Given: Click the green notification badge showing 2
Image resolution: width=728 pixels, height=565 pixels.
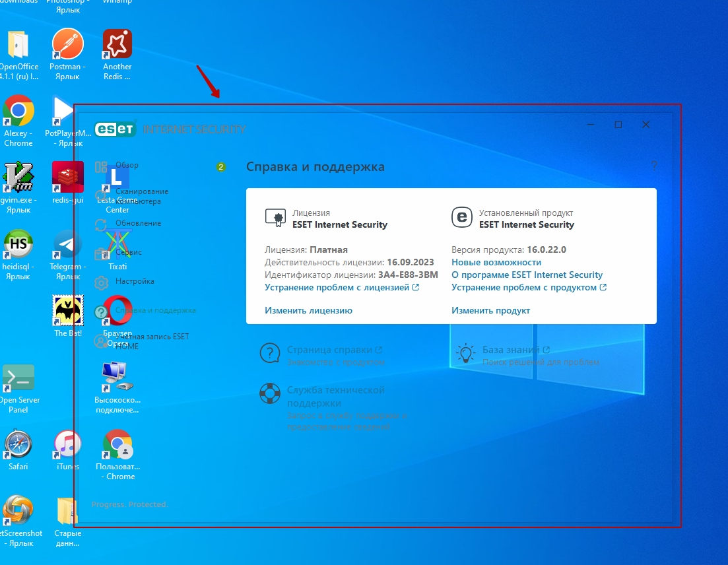Looking at the screenshot, I should coord(221,167).
